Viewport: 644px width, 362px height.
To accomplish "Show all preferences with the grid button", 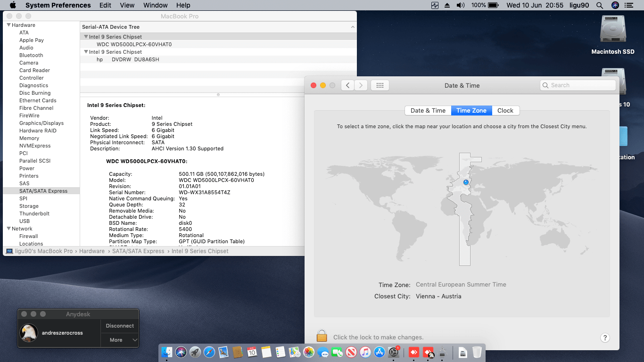I will tap(380, 85).
